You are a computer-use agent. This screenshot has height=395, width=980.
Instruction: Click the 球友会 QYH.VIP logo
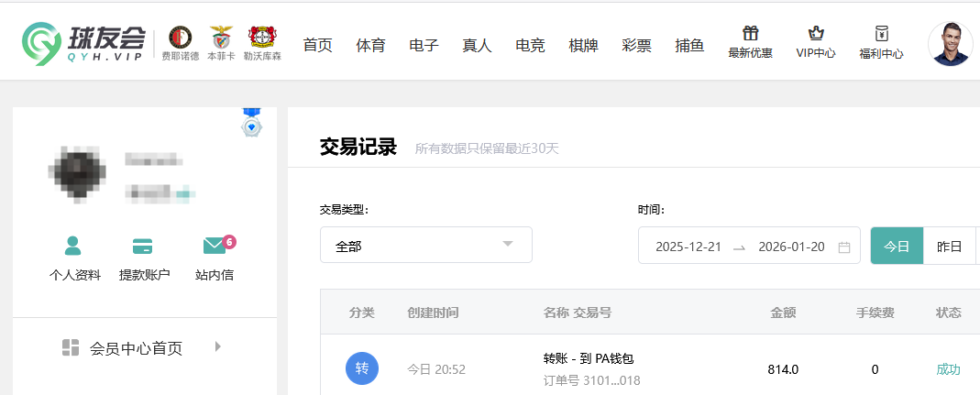click(x=84, y=41)
